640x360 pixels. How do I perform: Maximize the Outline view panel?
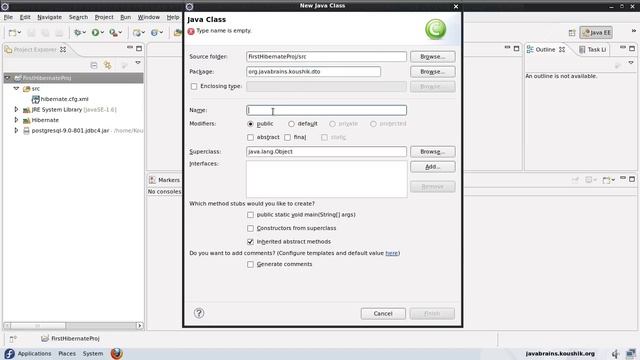(x=632, y=48)
